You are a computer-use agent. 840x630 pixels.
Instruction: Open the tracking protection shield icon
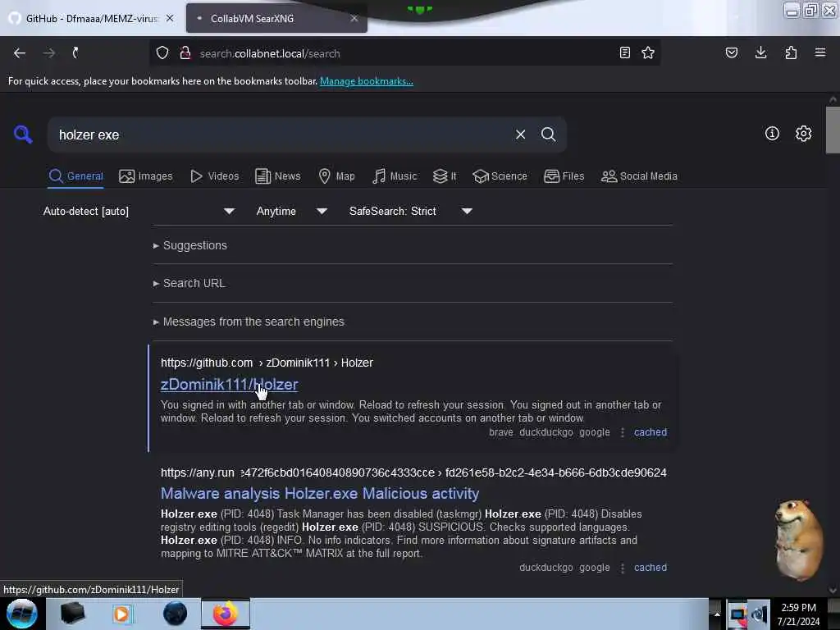162,53
